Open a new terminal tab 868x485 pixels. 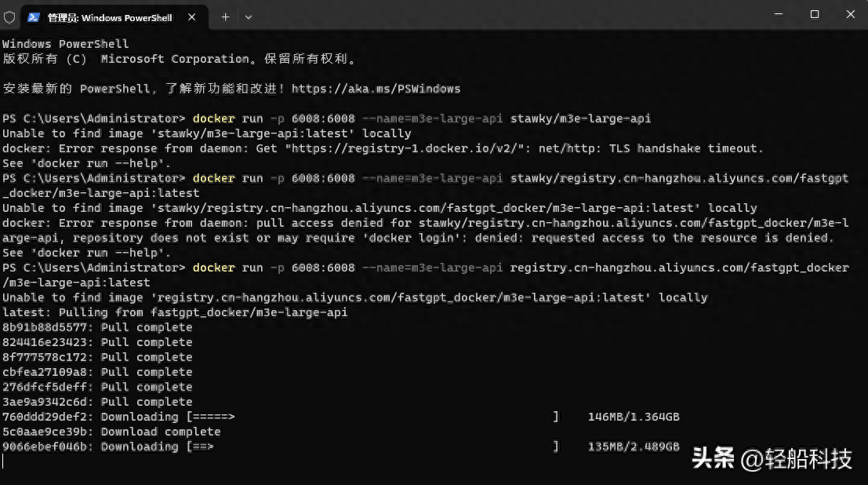pos(225,16)
